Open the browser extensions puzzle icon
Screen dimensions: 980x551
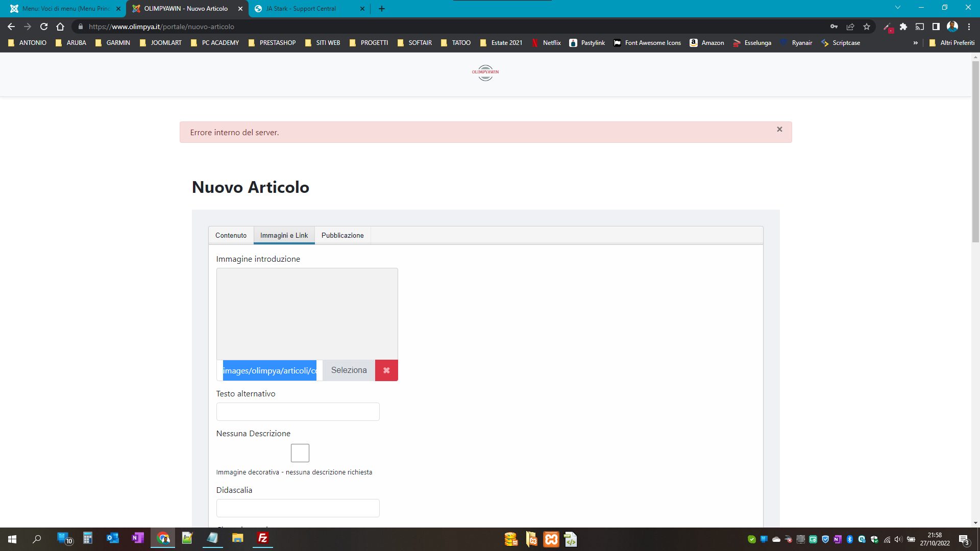click(903, 27)
